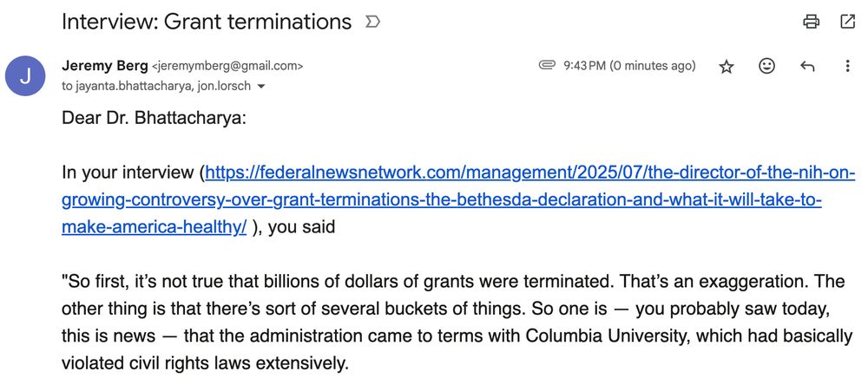Toggle the importance marker beside the subject

pos(372,23)
